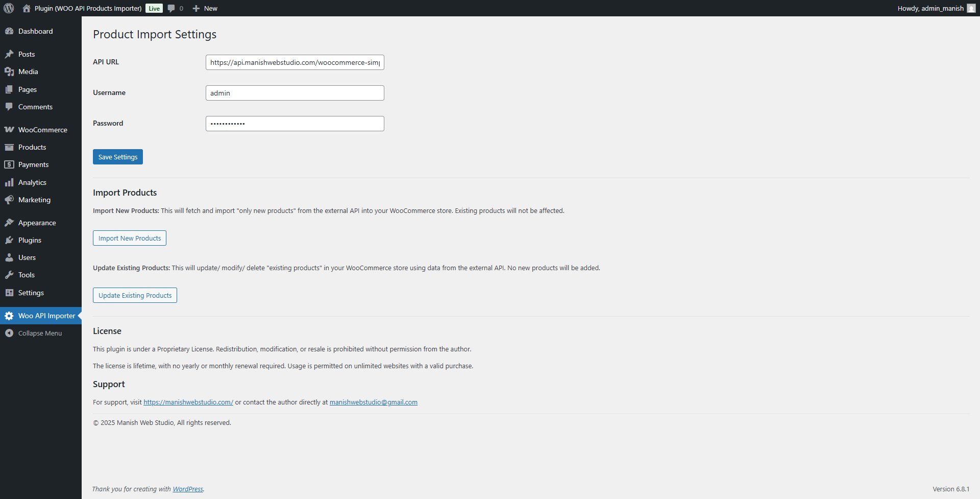This screenshot has height=499, width=980.
Task: Open Plugins via its plug icon
Action: pos(9,240)
